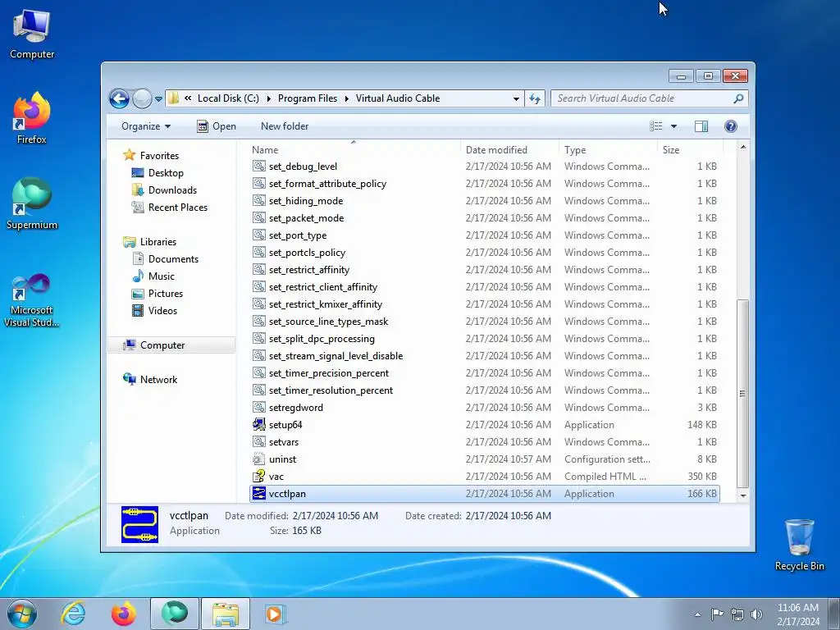Click the large vcctlpan icon in details pane
The image size is (840, 630).
[x=139, y=524]
